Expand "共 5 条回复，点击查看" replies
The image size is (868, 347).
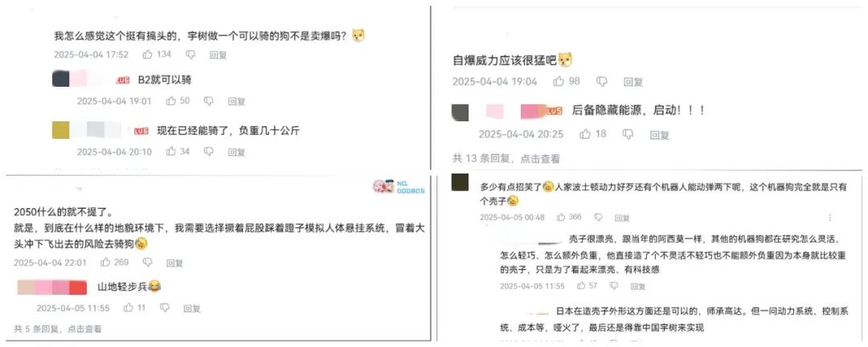click(x=58, y=329)
